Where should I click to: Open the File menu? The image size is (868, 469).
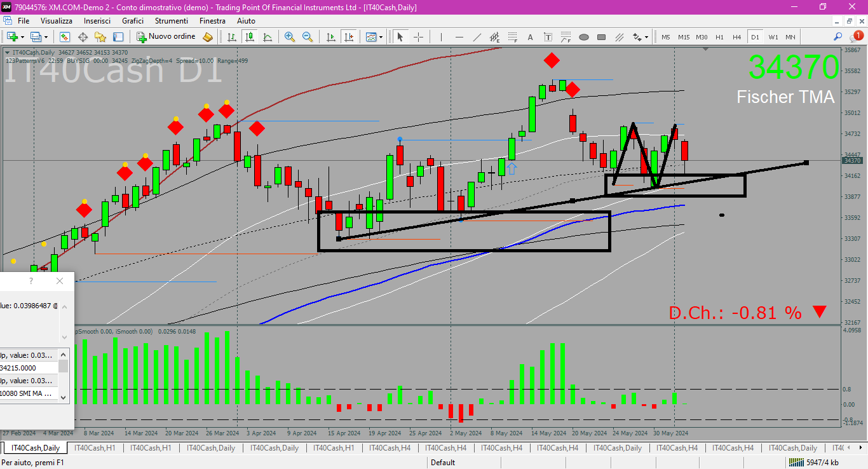[24, 21]
